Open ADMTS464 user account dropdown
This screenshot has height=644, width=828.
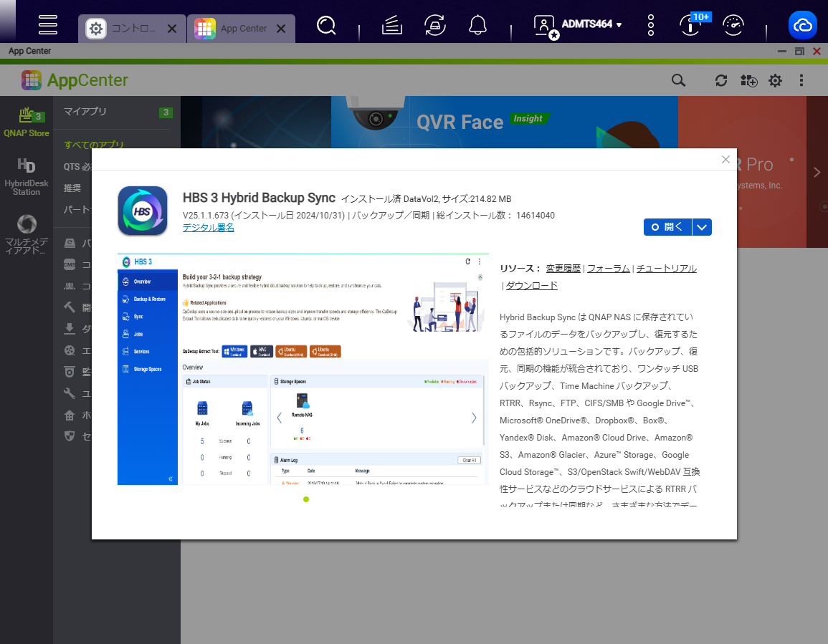tap(578, 25)
